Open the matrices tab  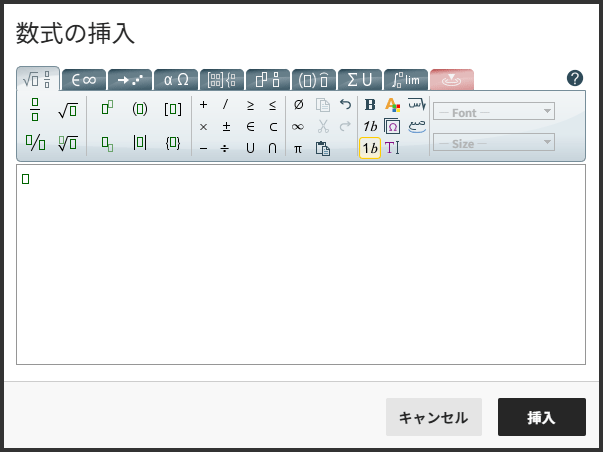(x=221, y=80)
